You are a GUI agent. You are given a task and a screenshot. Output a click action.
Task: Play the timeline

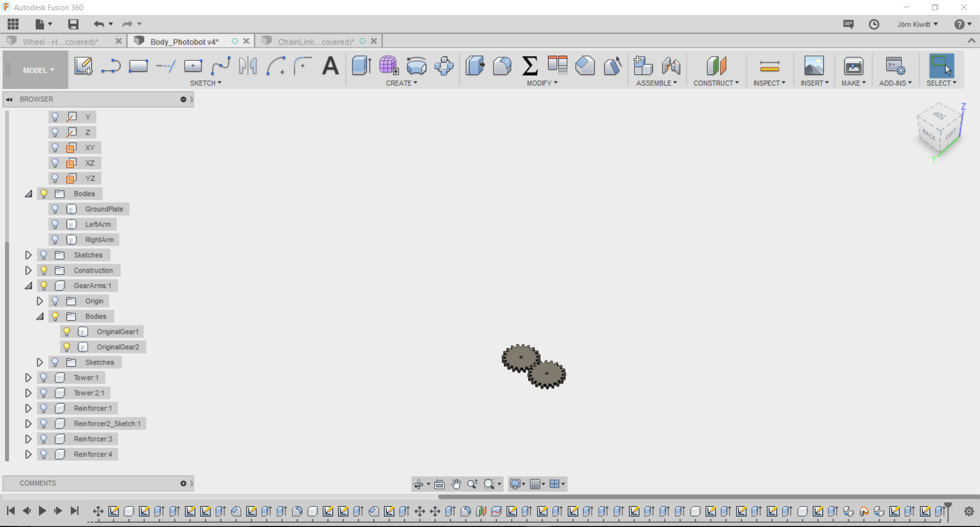click(x=42, y=510)
